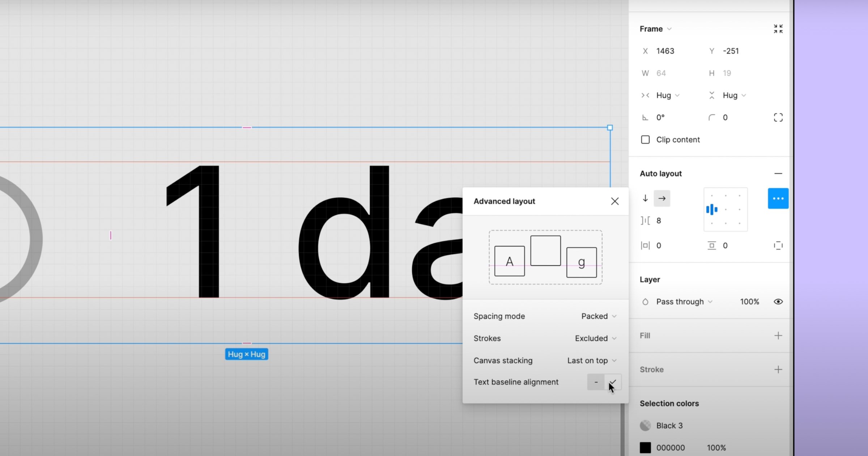Click the width field showing 64
Viewport: 868px width, 456px height.
[661, 73]
